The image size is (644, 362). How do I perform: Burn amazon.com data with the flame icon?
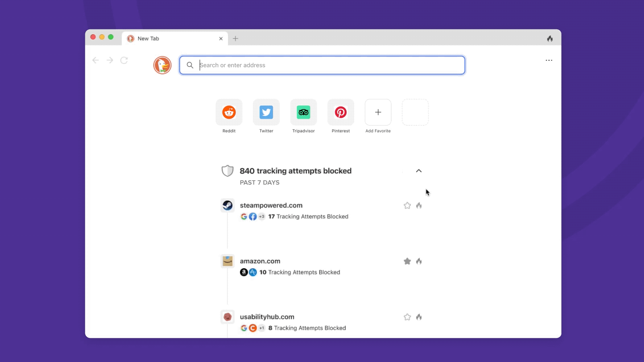pyautogui.click(x=419, y=261)
